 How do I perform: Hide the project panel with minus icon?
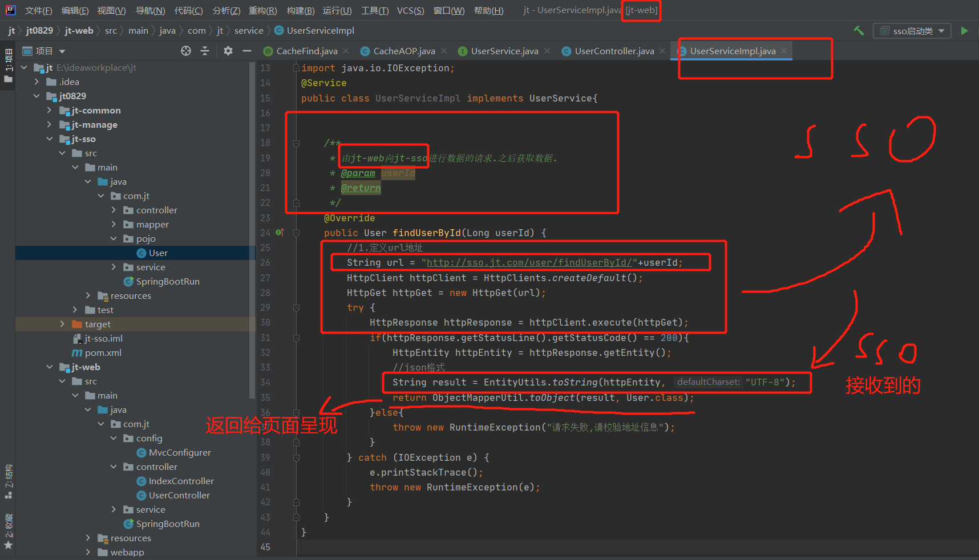(x=247, y=51)
